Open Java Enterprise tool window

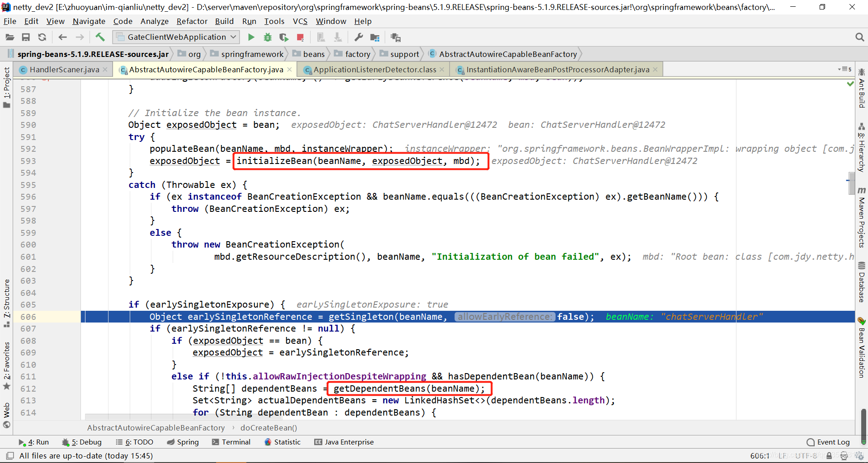(344, 442)
